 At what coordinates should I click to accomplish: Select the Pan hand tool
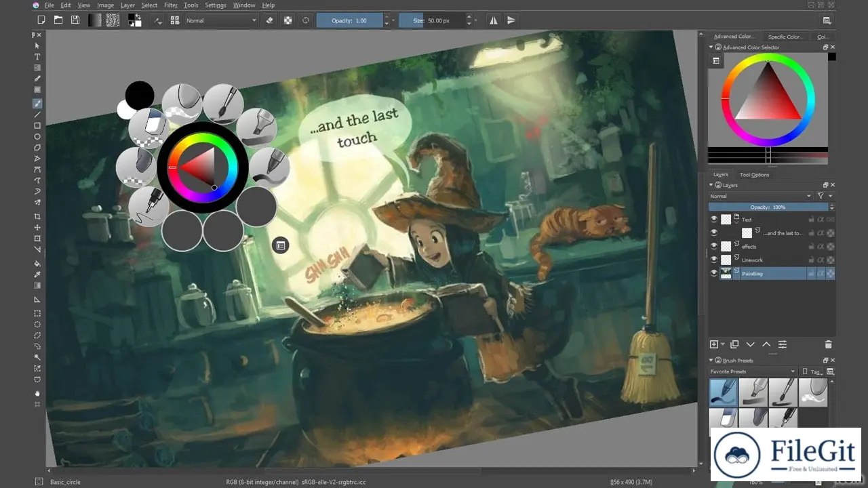[x=37, y=393]
